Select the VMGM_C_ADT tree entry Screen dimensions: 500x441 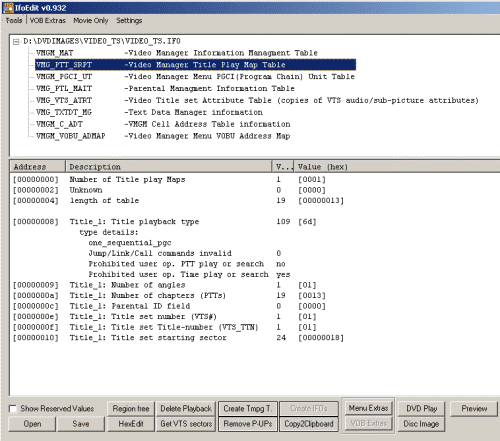[x=163, y=124]
